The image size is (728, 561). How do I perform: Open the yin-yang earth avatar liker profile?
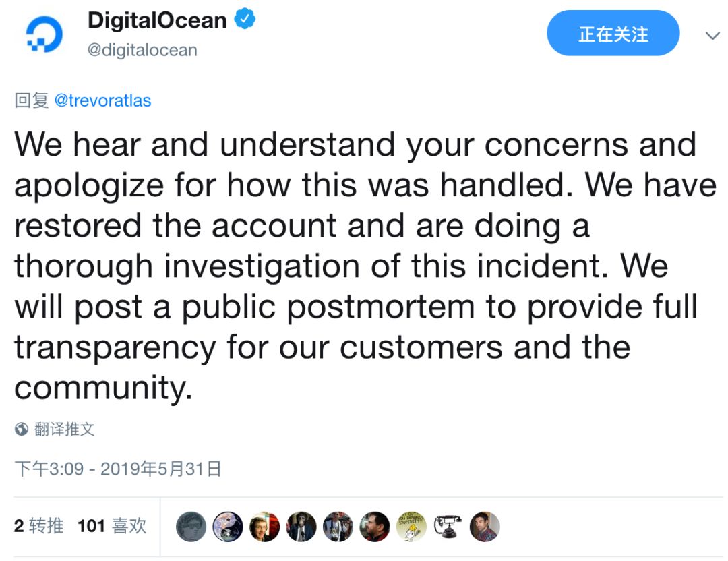click(x=227, y=527)
